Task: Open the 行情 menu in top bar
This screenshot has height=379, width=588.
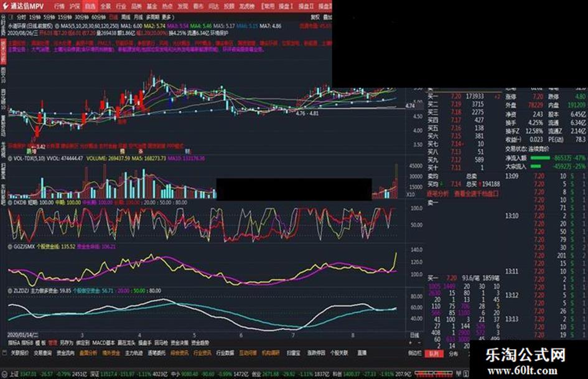Action: coord(59,6)
